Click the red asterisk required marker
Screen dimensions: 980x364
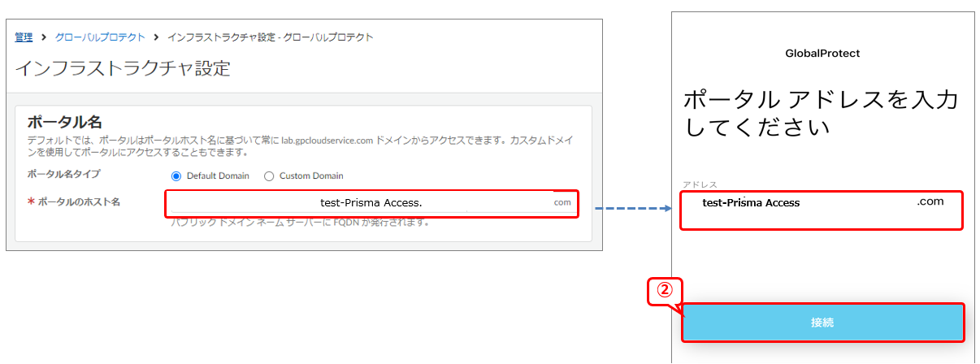[31, 202]
